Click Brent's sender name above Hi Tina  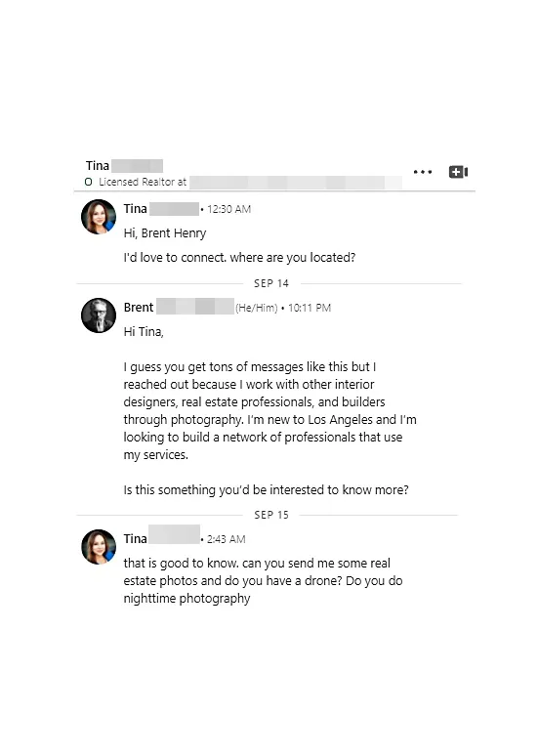coord(139,307)
